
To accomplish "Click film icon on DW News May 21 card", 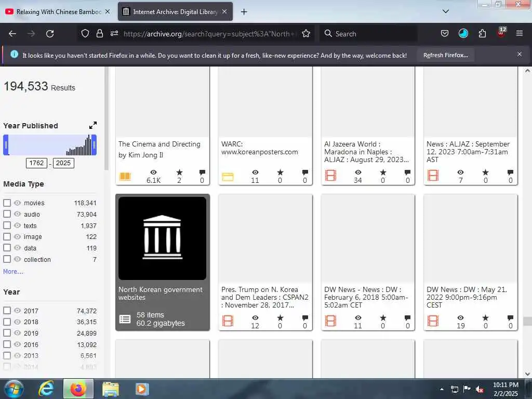I will [433, 321].
